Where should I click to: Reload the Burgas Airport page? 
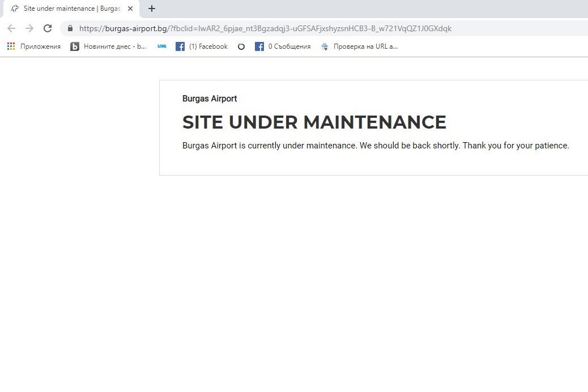(48, 28)
